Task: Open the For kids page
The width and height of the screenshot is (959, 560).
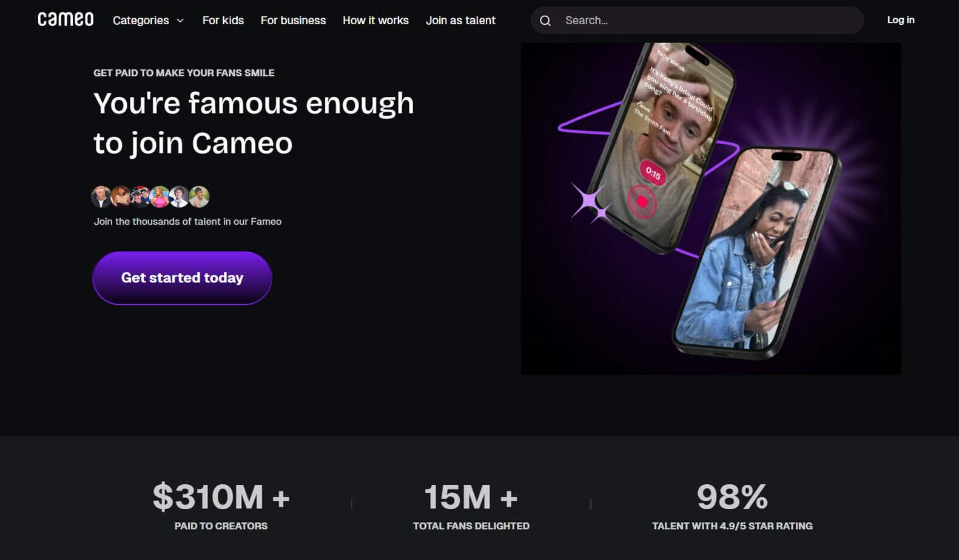Action: [223, 21]
